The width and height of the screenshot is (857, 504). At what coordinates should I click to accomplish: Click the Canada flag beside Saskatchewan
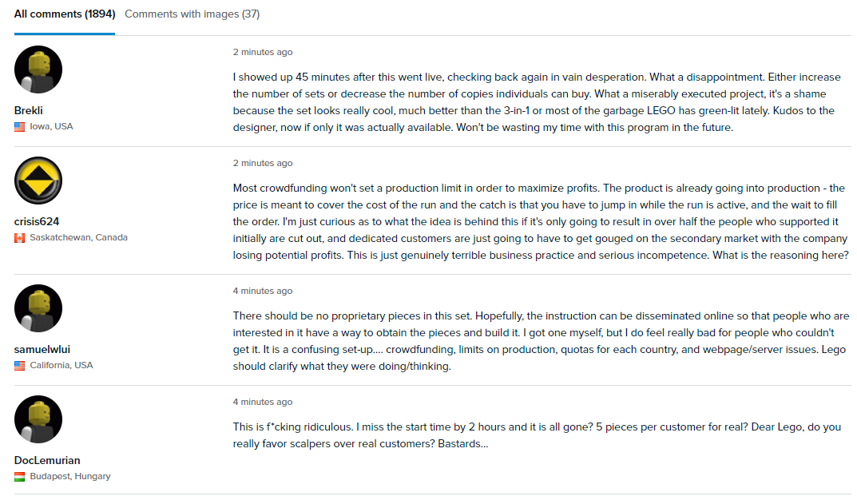pos(20,238)
